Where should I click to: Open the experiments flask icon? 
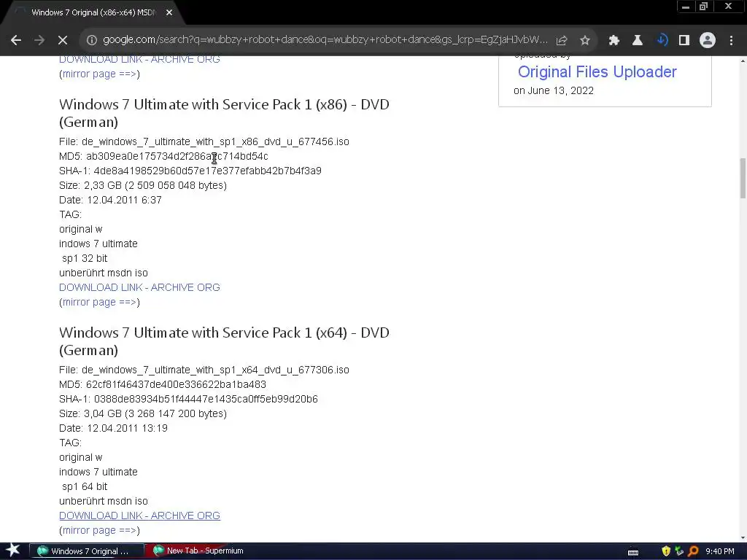637,41
